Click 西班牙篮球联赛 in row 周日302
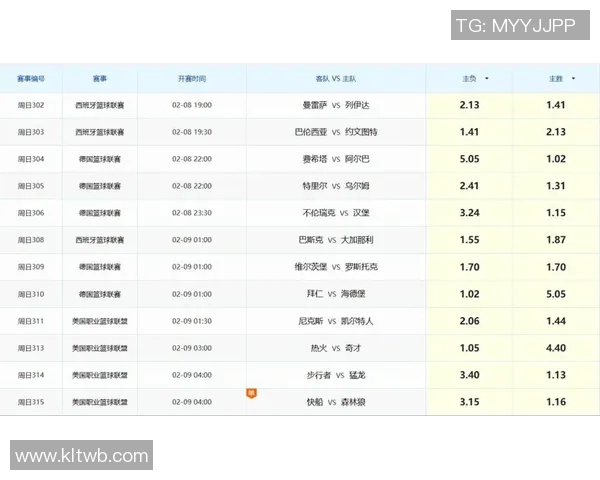Viewport: 600px width, 480px height. (100, 105)
